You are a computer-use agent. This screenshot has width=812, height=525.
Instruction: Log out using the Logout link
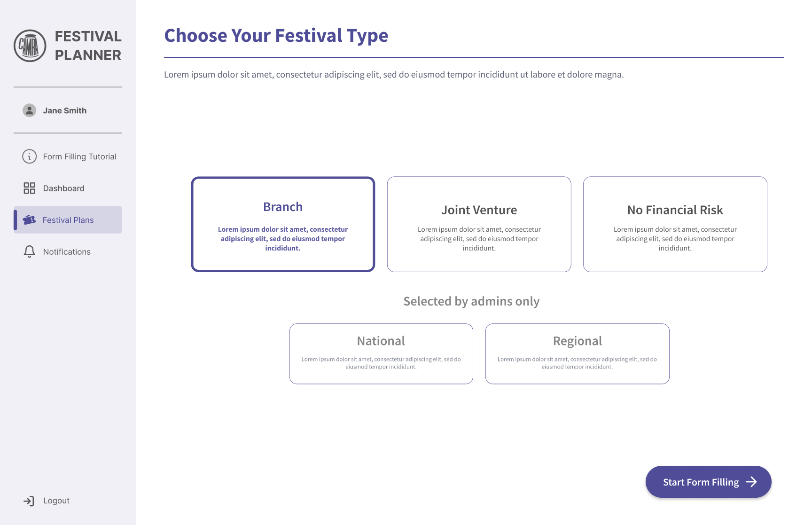coord(56,501)
